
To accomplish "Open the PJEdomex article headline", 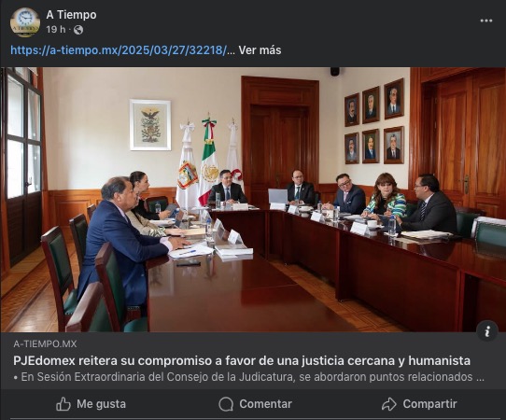I will click(x=242, y=360).
